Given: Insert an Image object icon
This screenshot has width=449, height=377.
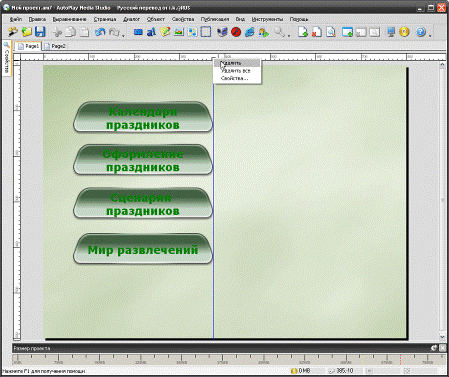Looking at the screenshot, I should tap(179, 32).
